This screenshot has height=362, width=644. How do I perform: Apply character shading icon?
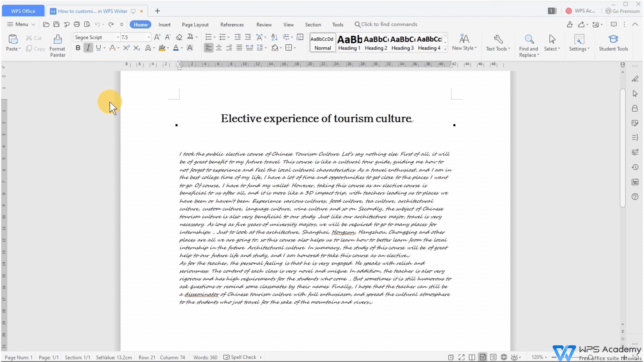[x=190, y=48]
